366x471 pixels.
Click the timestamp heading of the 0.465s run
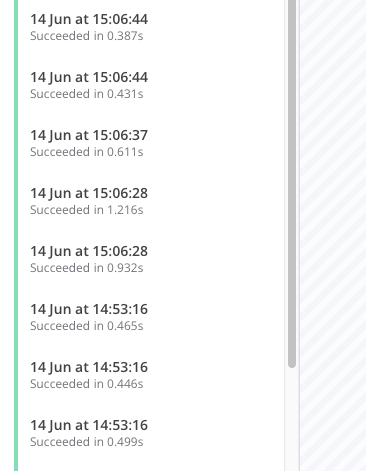coord(89,309)
